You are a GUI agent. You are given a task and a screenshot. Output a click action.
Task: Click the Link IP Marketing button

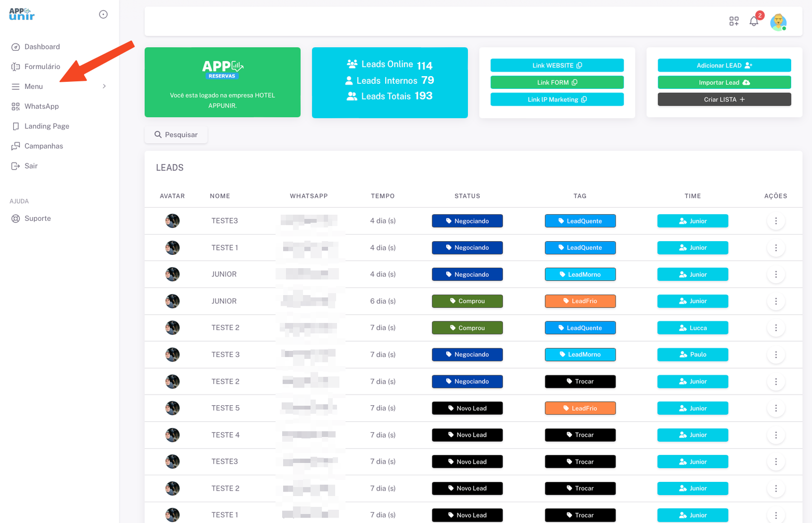[x=557, y=100]
